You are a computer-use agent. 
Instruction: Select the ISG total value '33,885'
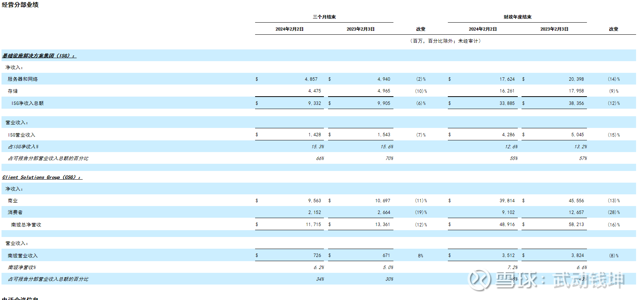coord(507,103)
